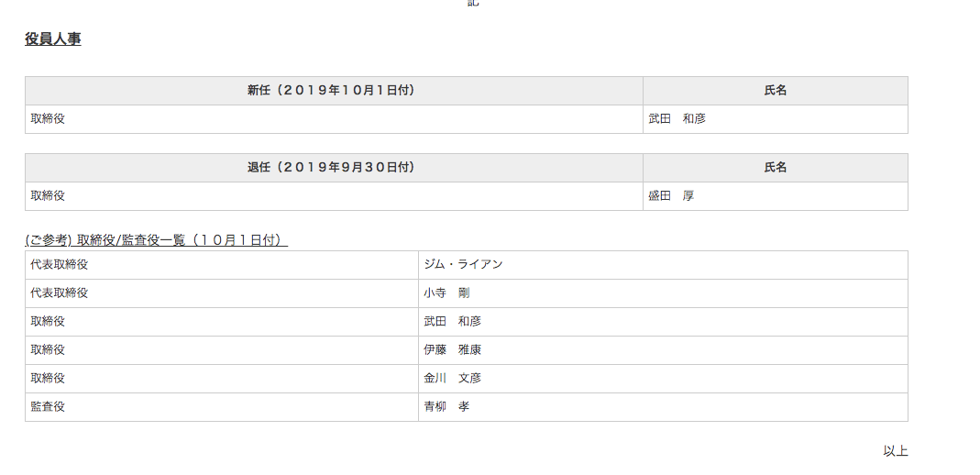Click the 氏名 header in the 退任 table
The image size is (980, 475).
pos(775,168)
